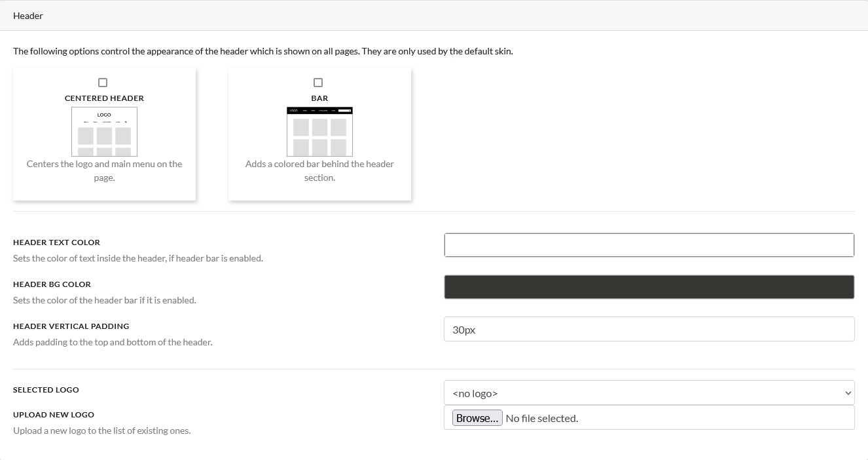868x460 pixels.
Task: Click the 'UPLOAD NEW LOGO' label
Action: click(x=54, y=415)
